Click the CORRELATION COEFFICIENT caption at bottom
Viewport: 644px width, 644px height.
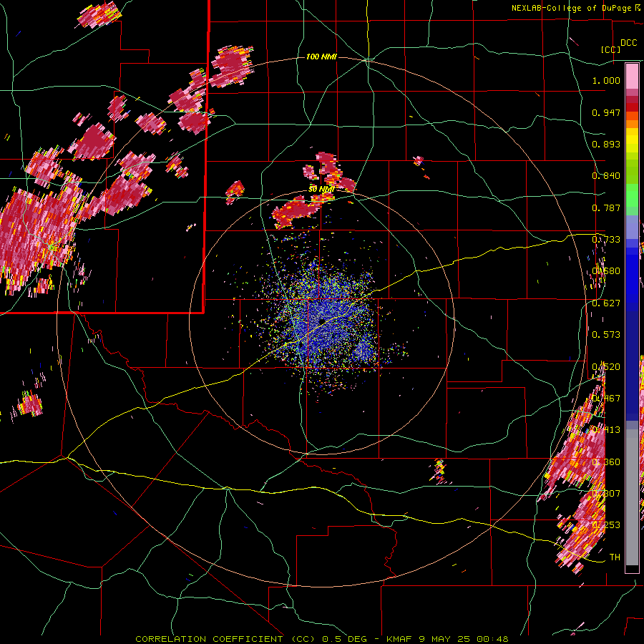pyautogui.click(x=321, y=639)
